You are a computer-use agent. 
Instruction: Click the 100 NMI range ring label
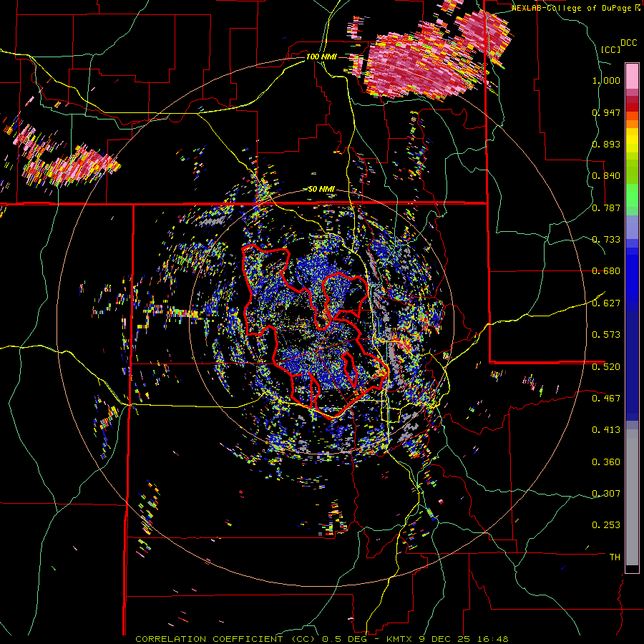[321, 57]
